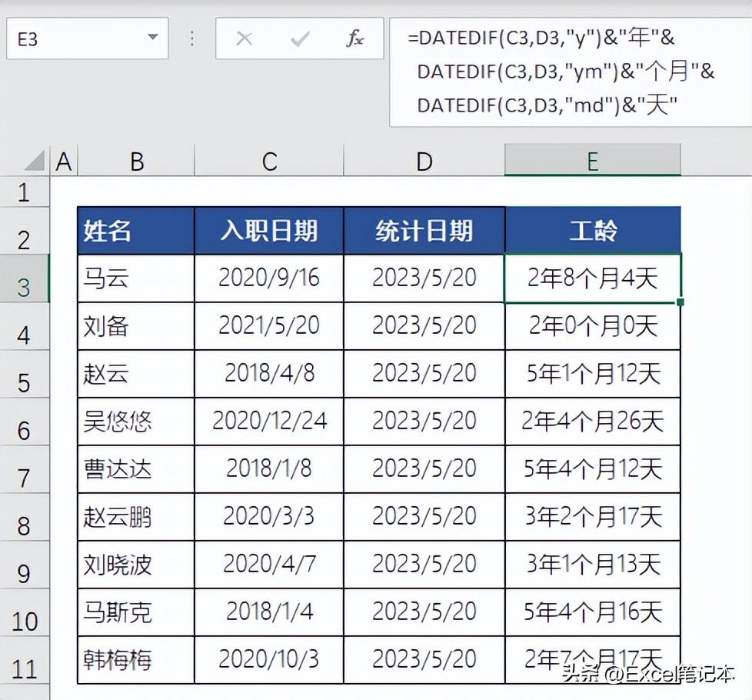Select row 9 header

tap(25, 565)
